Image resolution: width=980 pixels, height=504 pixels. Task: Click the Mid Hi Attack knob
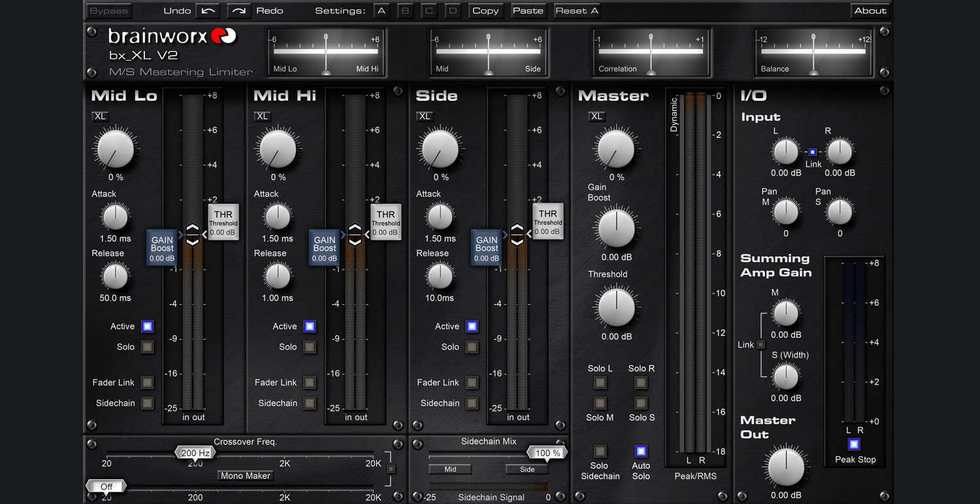[x=278, y=216]
